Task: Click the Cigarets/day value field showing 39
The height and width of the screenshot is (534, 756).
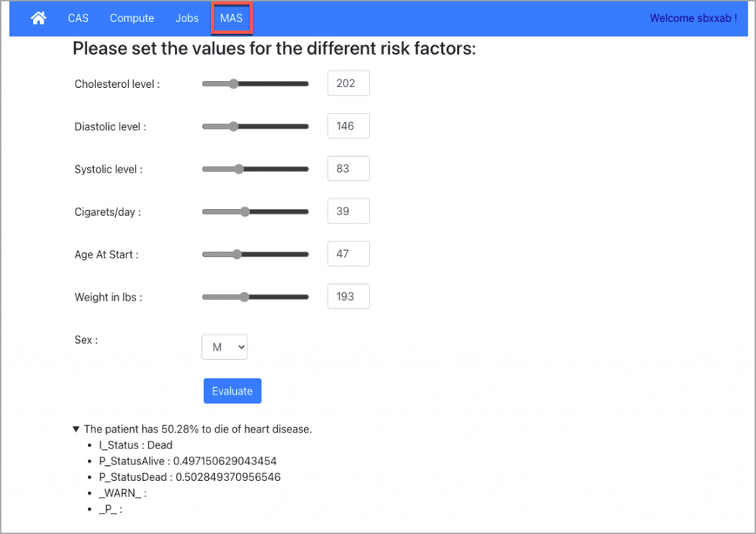Action: [348, 212]
